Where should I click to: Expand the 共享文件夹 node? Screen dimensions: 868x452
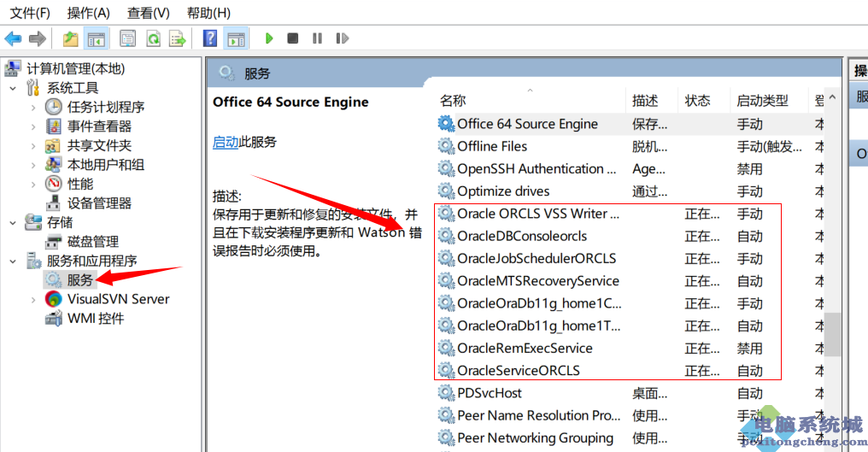pos(33,145)
